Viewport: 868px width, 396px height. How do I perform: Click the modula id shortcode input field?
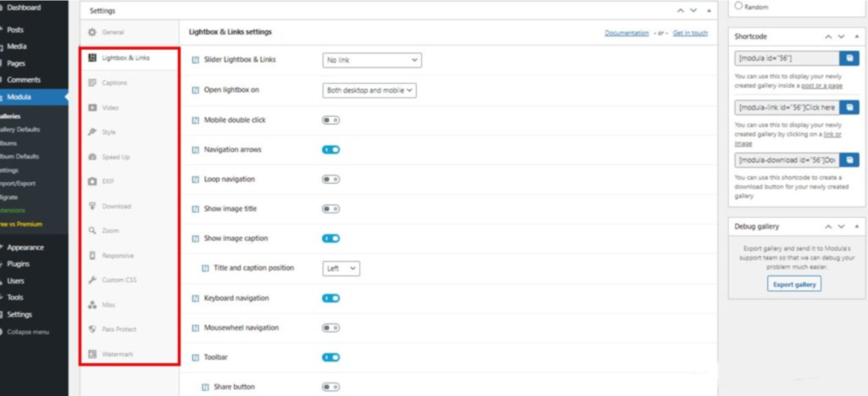[785, 58]
